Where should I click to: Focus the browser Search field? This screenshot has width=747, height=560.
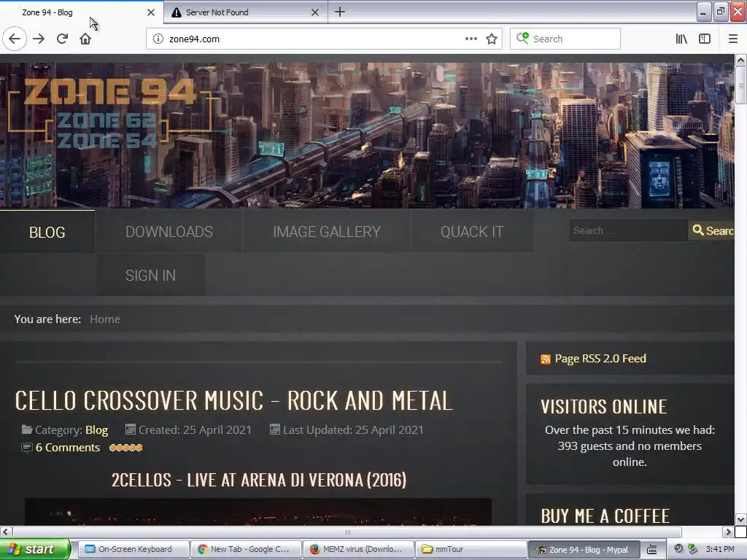pyautogui.click(x=565, y=39)
